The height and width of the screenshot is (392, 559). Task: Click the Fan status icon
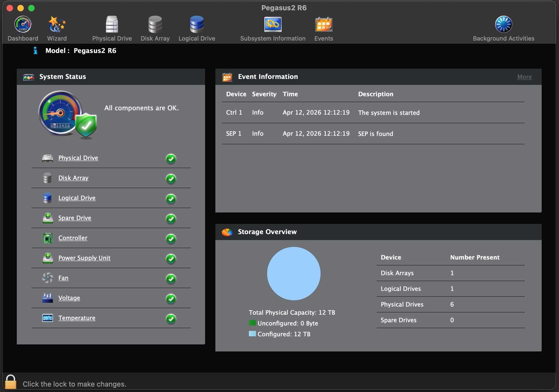tap(48, 278)
